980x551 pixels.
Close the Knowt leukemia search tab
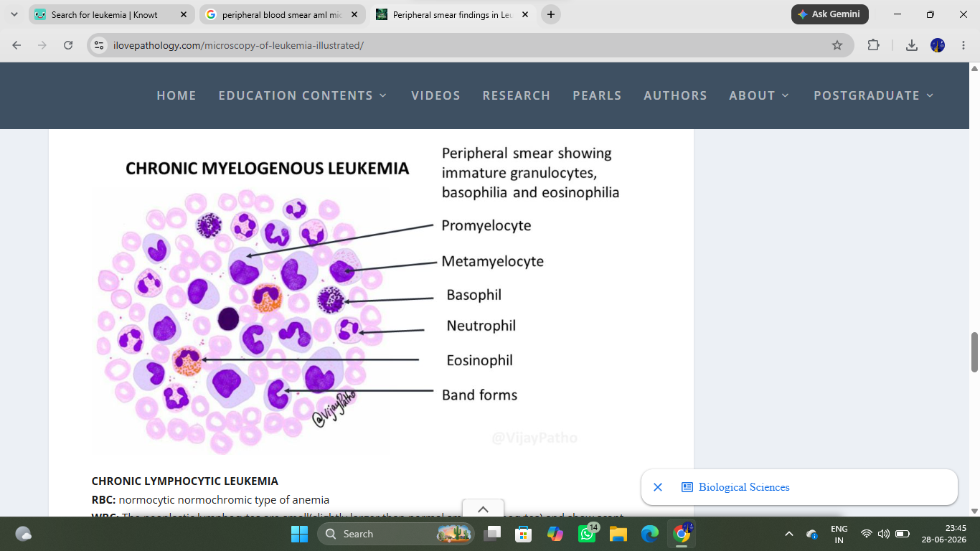point(184,14)
